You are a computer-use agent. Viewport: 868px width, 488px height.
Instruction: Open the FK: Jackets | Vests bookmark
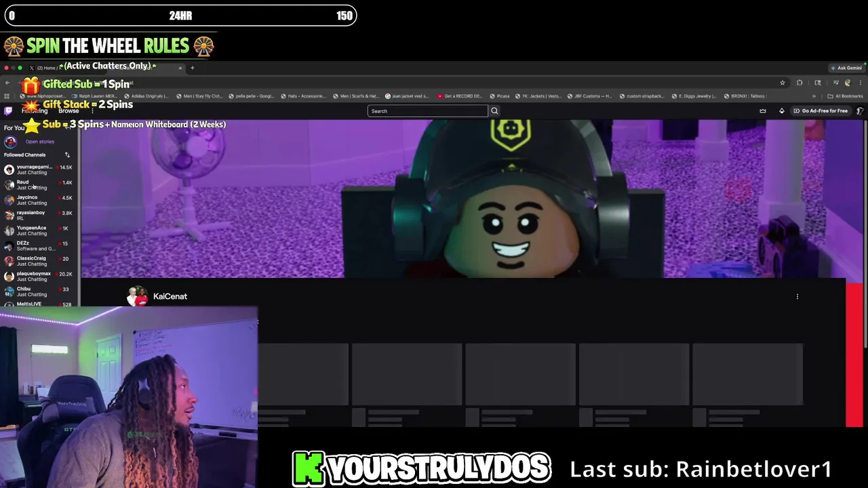pyautogui.click(x=538, y=96)
